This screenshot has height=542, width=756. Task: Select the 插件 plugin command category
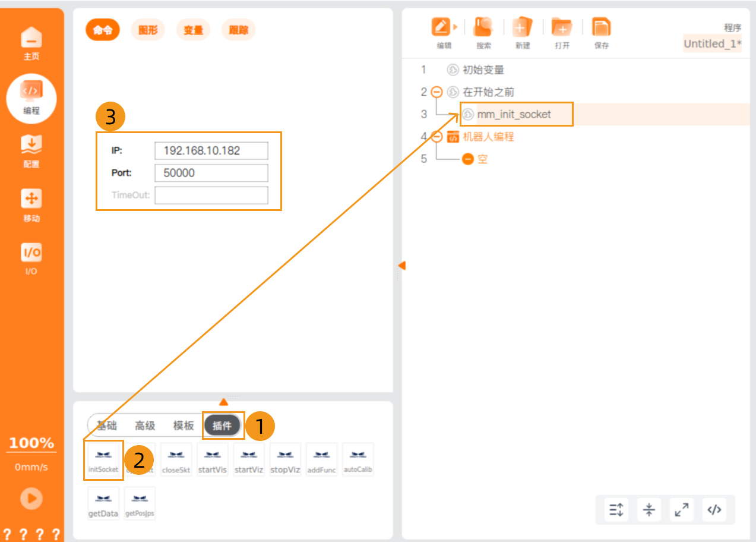[x=222, y=426]
